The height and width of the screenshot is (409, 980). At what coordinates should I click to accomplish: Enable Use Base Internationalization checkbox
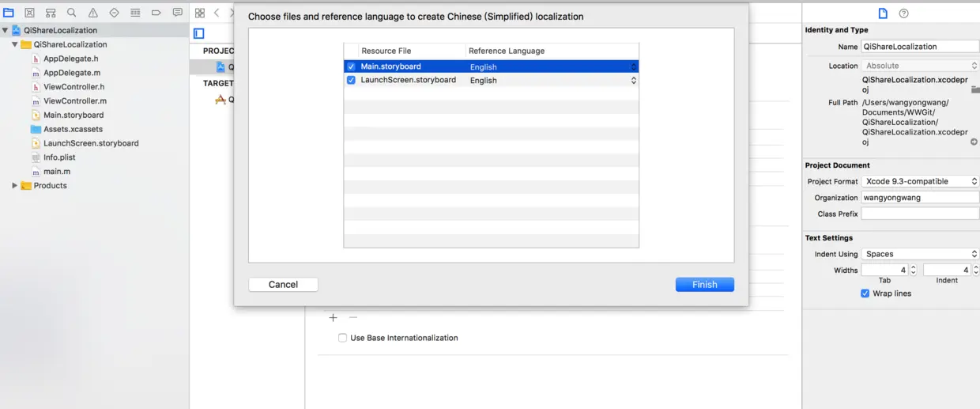tap(342, 338)
